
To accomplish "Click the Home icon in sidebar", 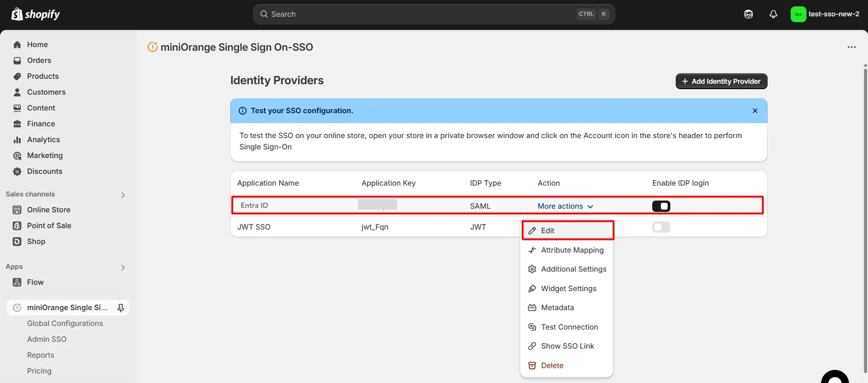I will pyautogui.click(x=17, y=45).
